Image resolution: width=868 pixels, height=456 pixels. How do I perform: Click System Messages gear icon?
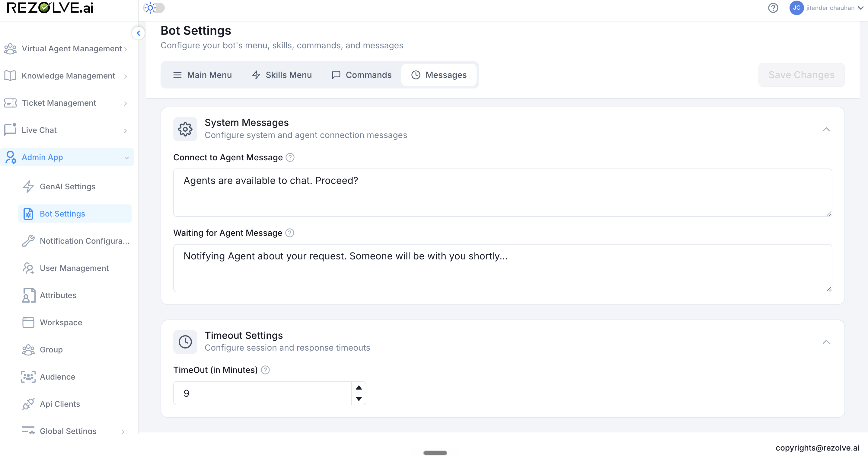[x=185, y=129]
